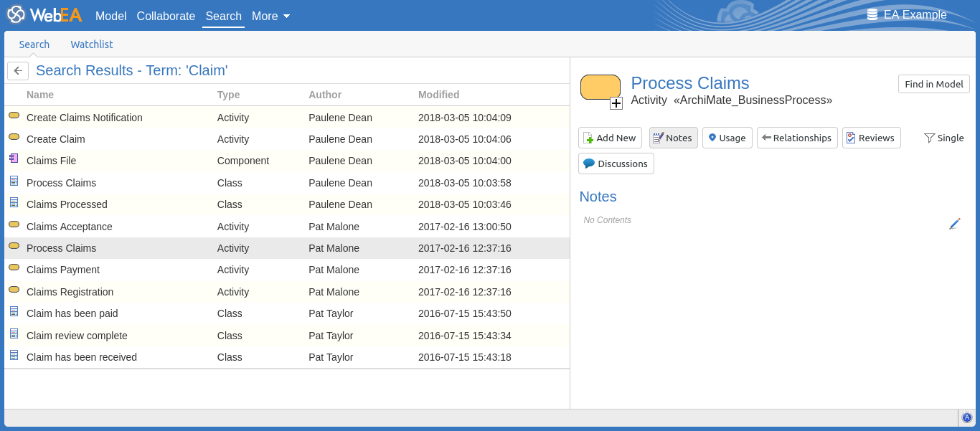This screenshot has width=980, height=431.
Task: Open the Add New menu
Action: 609,138
